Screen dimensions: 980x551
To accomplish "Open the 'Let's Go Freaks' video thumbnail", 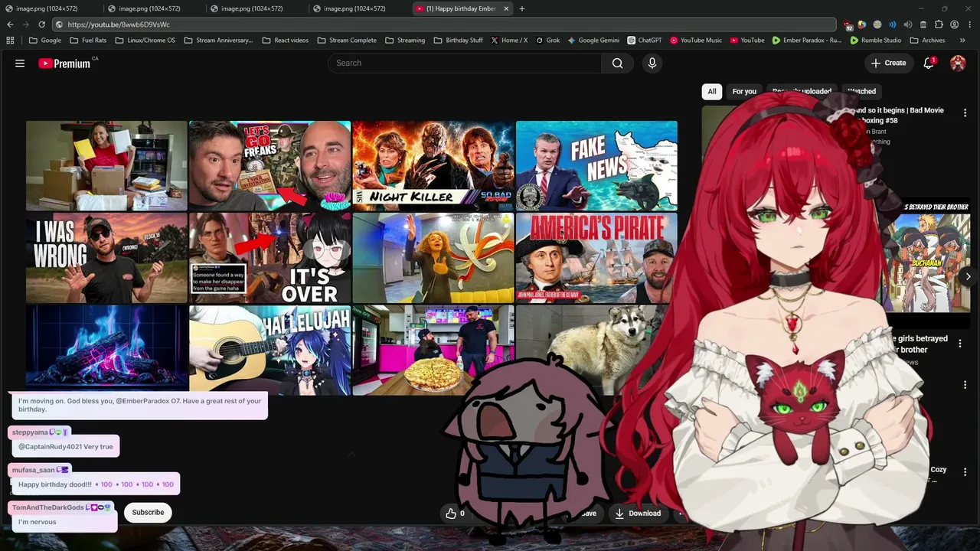I will point(269,165).
